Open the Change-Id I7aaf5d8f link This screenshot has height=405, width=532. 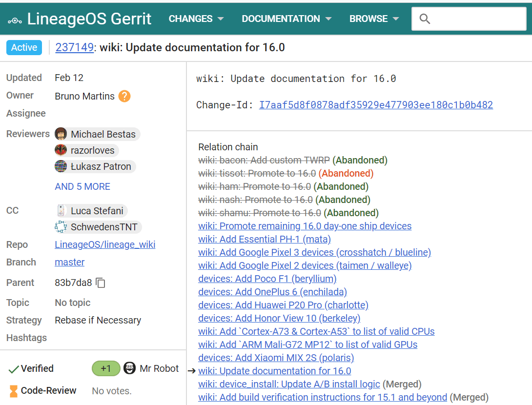tap(376, 105)
